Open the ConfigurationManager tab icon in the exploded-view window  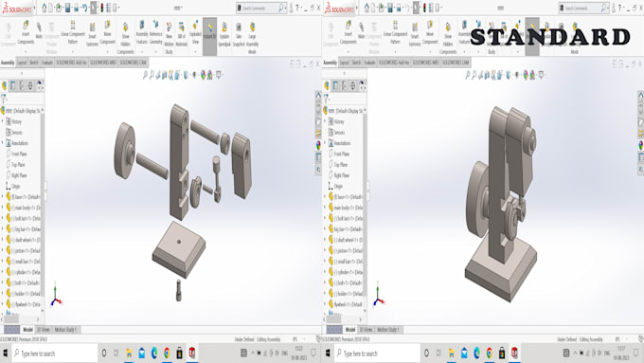[x=22, y=85]
